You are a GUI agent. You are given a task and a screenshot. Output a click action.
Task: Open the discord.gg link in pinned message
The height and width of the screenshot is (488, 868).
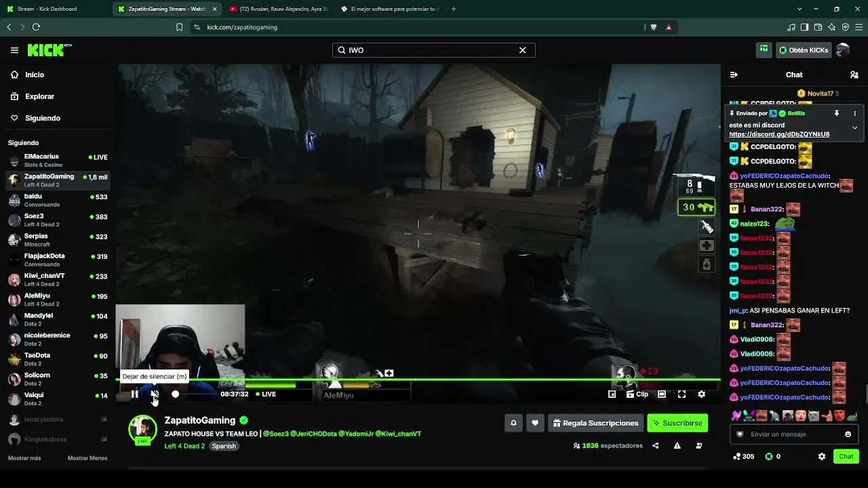pos(779,134)
